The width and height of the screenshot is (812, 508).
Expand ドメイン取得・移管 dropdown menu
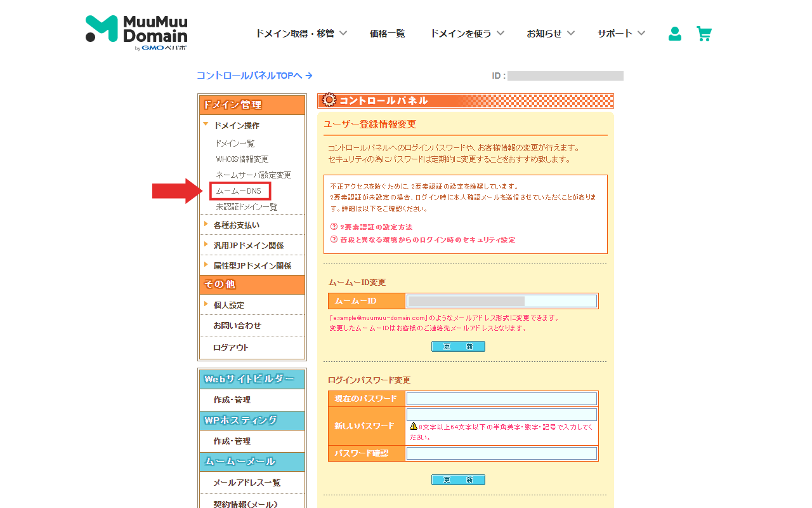pos(301,34)
